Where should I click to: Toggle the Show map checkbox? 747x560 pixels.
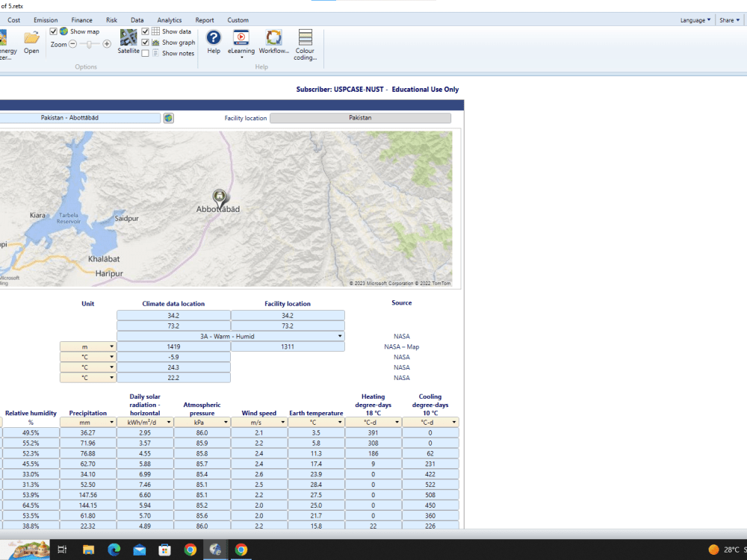pyautogui.click(x=52, y=31)
